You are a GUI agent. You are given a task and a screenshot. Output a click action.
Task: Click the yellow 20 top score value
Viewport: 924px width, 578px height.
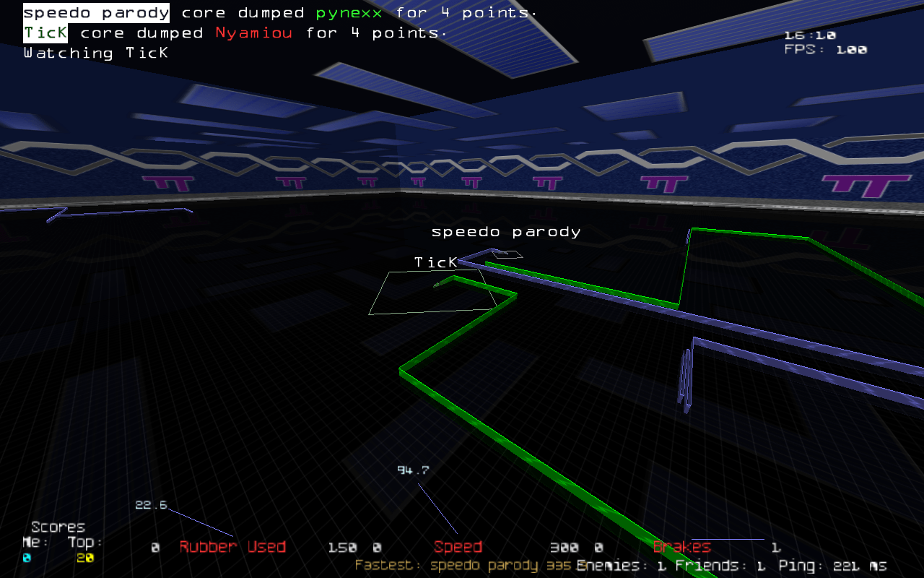click(x=85, y=558)
